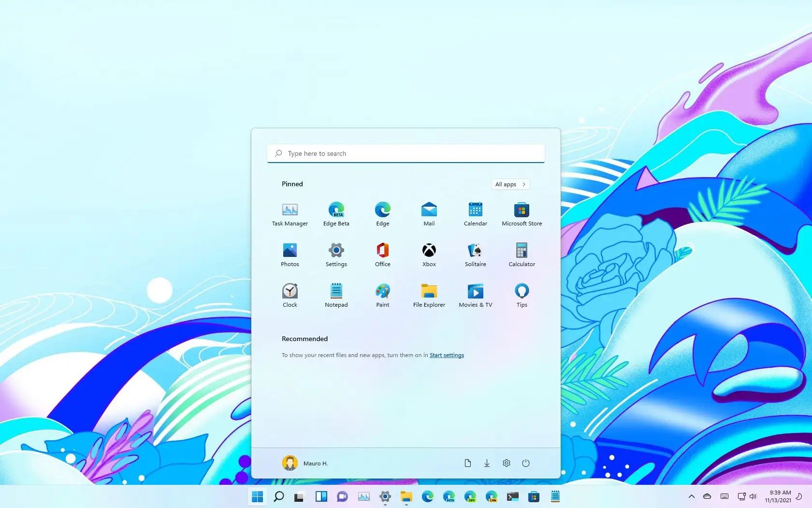Launch the Office app
Viewport: 812px width, 508px height.
point(382,255)
